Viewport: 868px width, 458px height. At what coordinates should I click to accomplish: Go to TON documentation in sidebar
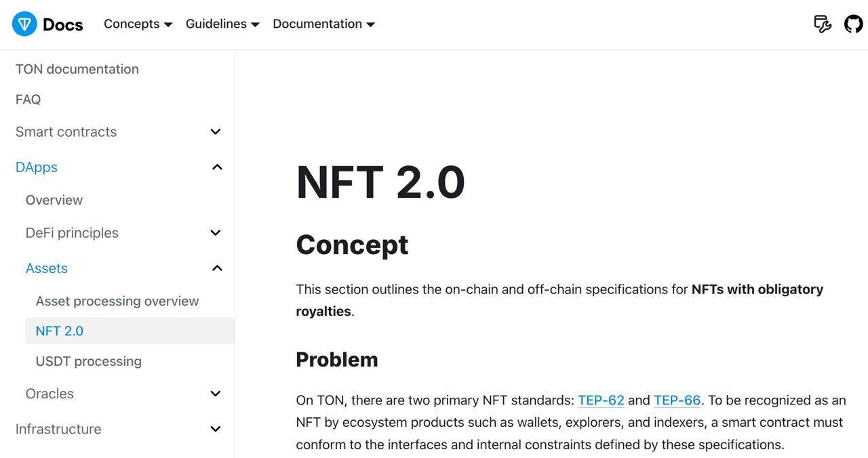coord(77,69)
